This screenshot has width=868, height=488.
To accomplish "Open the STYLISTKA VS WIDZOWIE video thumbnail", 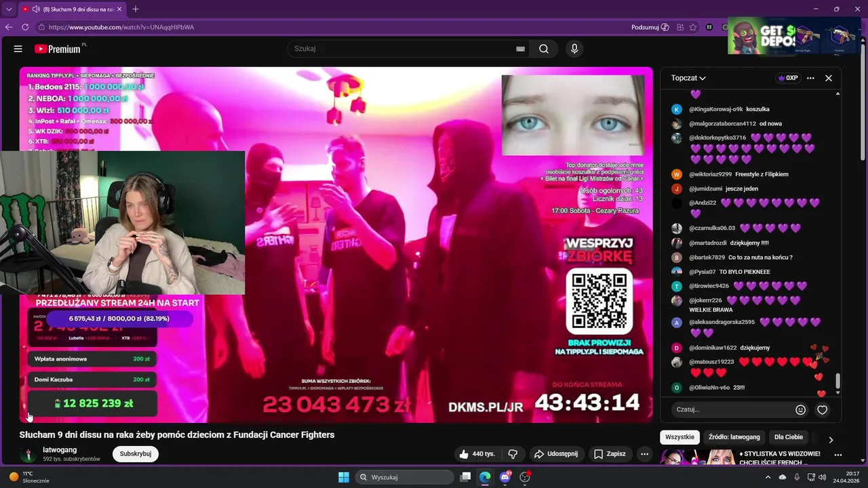I will (697, 457).
